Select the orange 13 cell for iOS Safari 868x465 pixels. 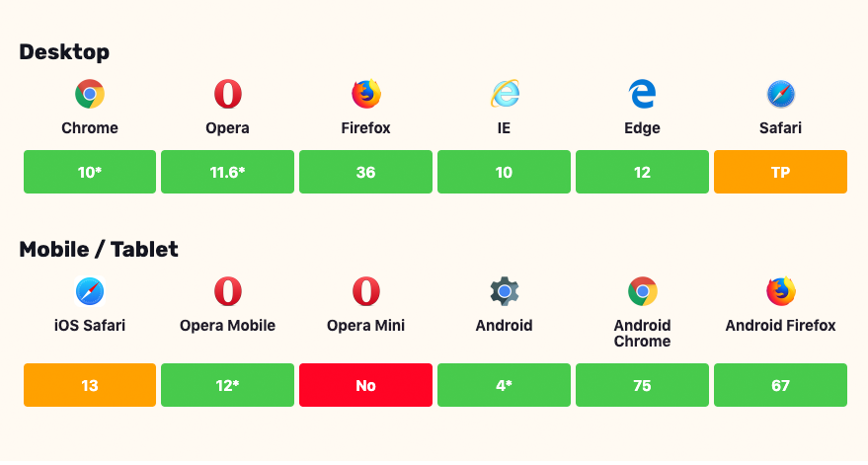click(90, 385)
